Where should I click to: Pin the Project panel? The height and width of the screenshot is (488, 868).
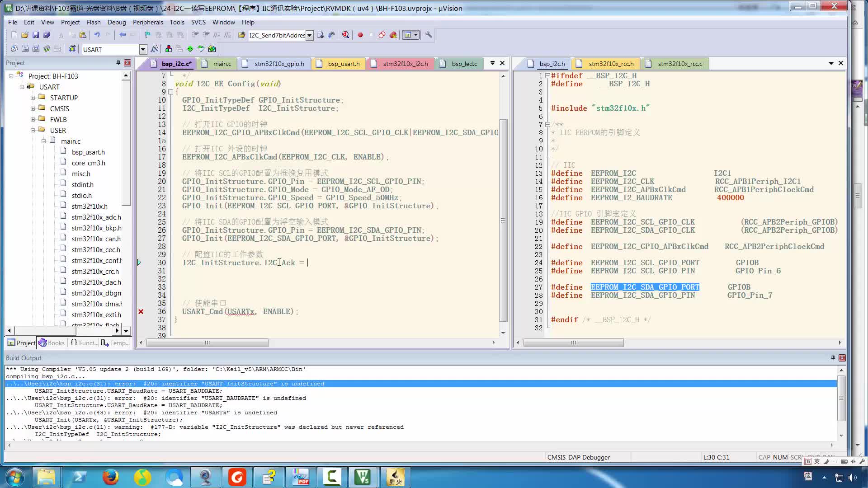point(118,63)
